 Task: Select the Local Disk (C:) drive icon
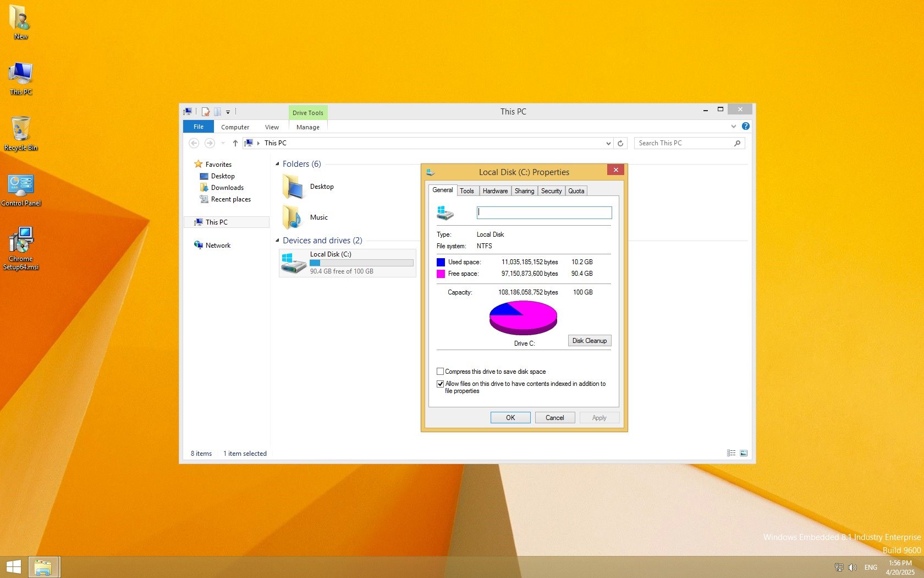[293, 263]
